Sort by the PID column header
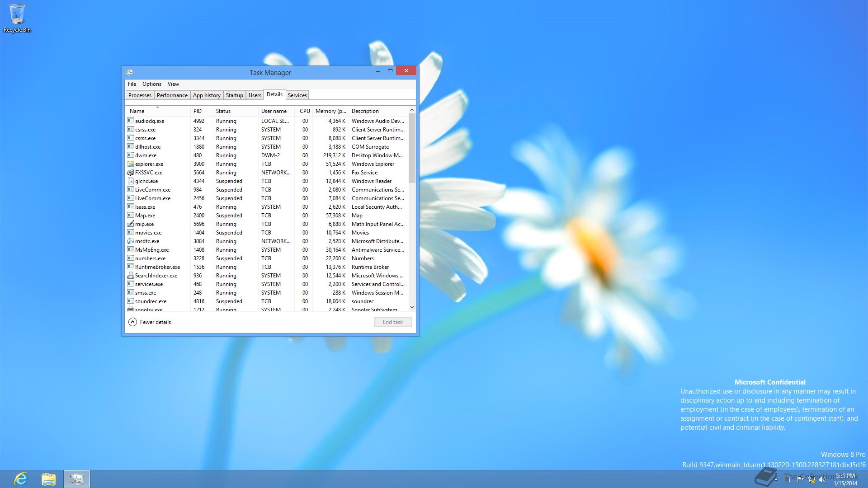Image resolution: width=868 pixels, height=488 pixels. pos(202,111)
